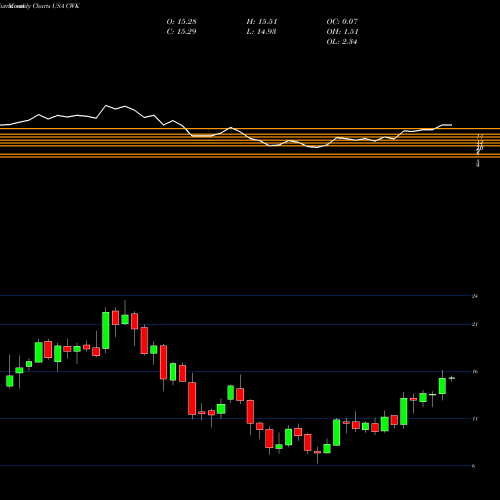Select the high value "H: 15.51"
The image size is (500, 500).
(262, 22)
